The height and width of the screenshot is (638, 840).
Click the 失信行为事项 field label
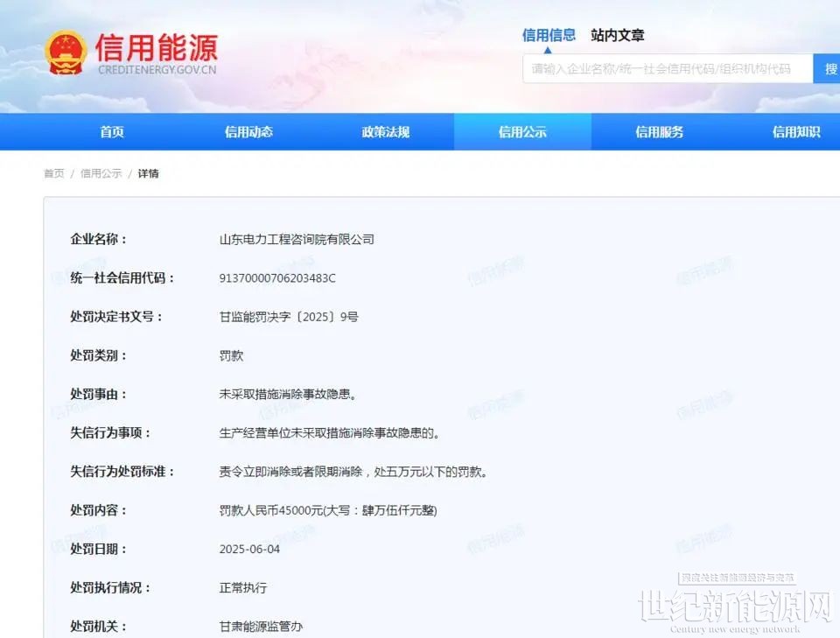coord(110,433)
